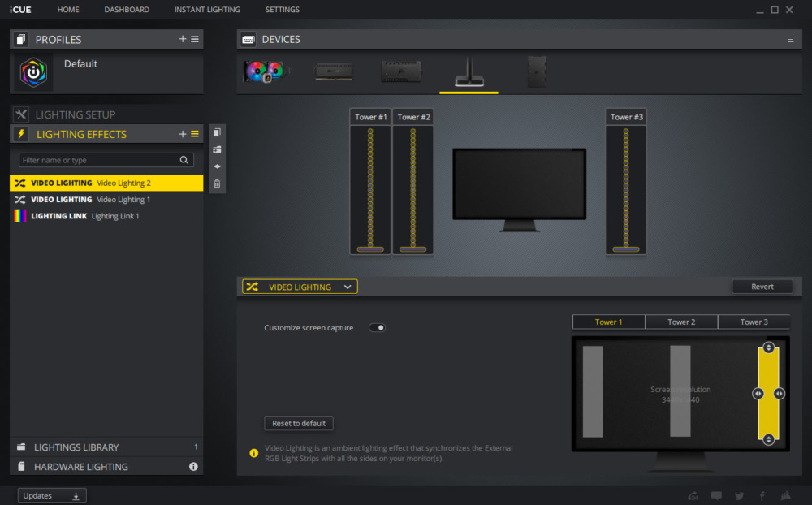
Task: Click the Corsair sails logo in footer
Action: pyautogui.click(x=785, y=496)
